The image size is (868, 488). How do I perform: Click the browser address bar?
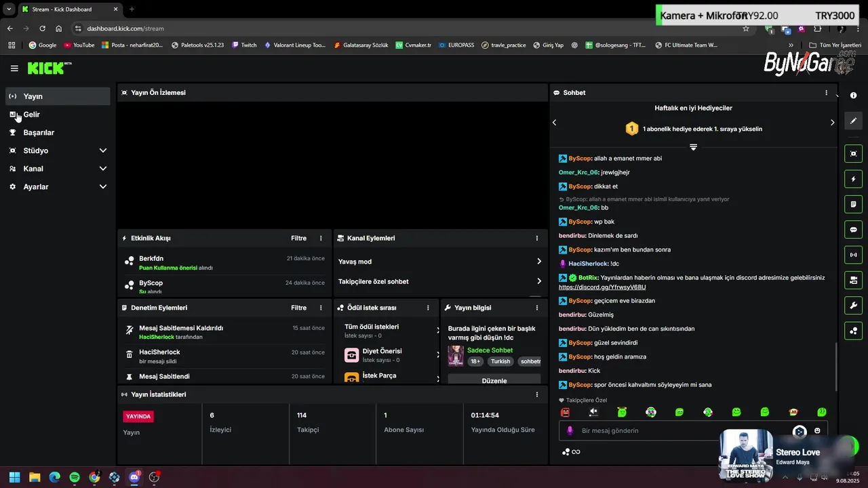click(x=407, y=28)
